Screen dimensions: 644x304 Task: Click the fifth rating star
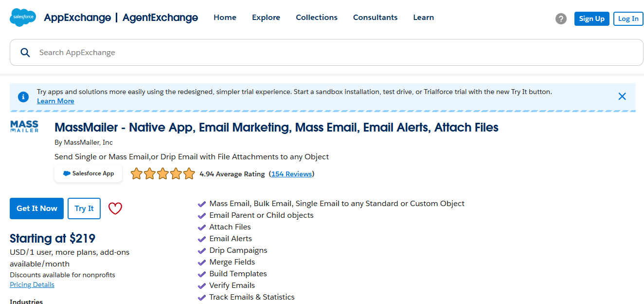189,173
